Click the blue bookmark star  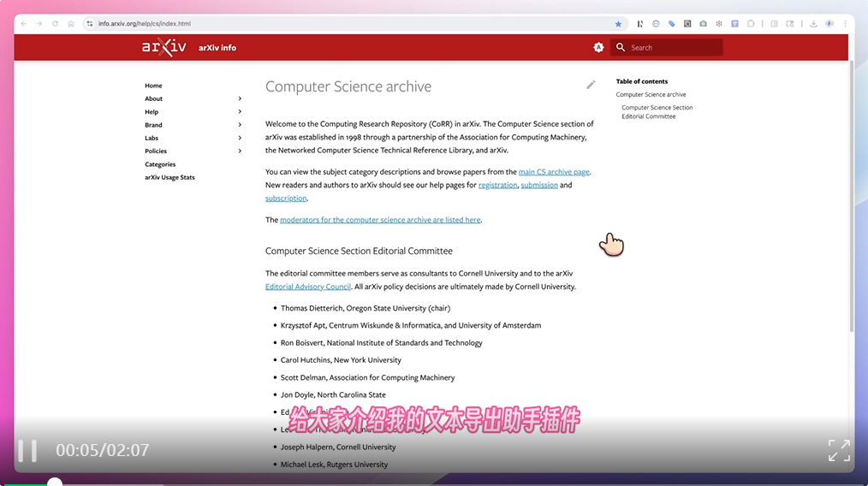(x=618, y=24)
